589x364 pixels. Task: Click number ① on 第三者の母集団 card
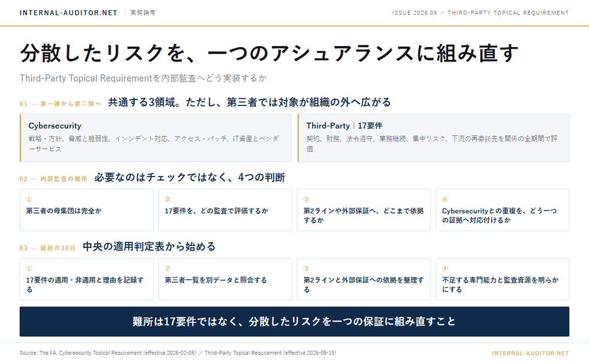coord(29,200)
